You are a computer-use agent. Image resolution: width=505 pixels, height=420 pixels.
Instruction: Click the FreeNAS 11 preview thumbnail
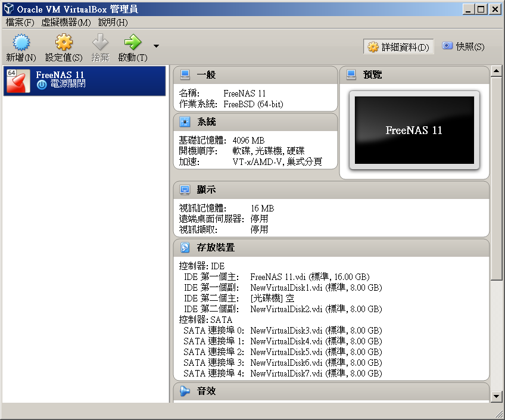tap(414, 130)
